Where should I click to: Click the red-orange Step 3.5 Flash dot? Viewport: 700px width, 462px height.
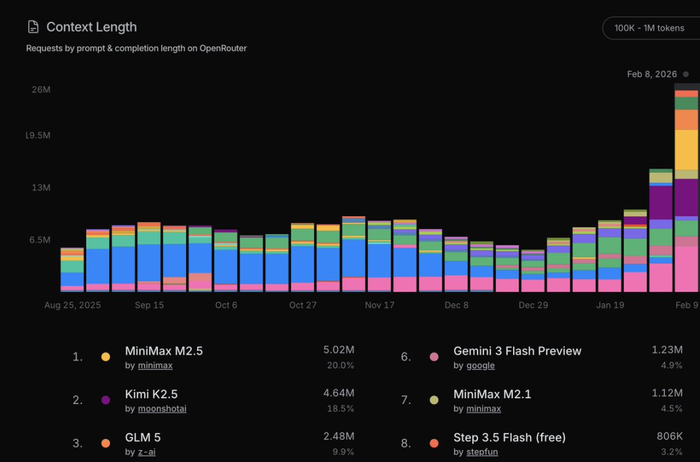pyautogui.click(x=434, y=443)
